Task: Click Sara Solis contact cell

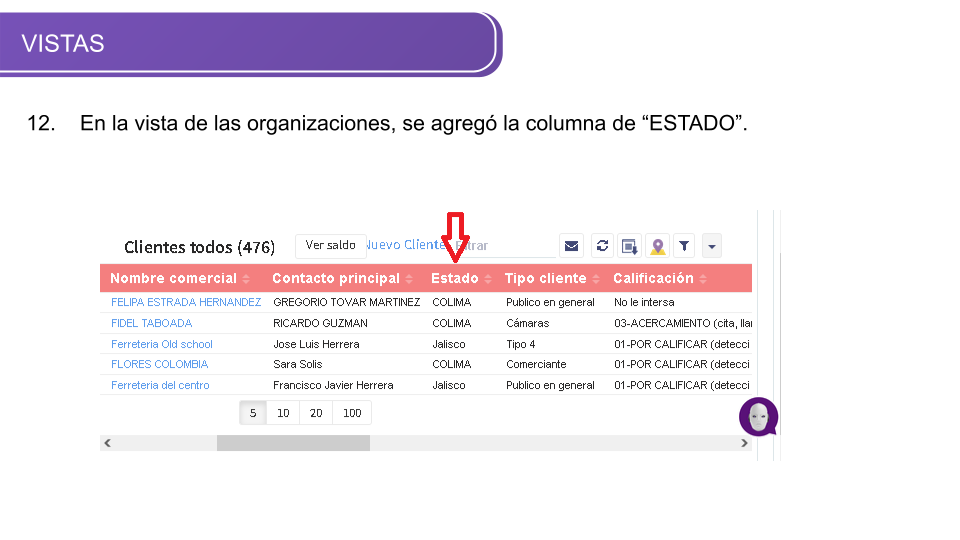Action: [298, 364]
